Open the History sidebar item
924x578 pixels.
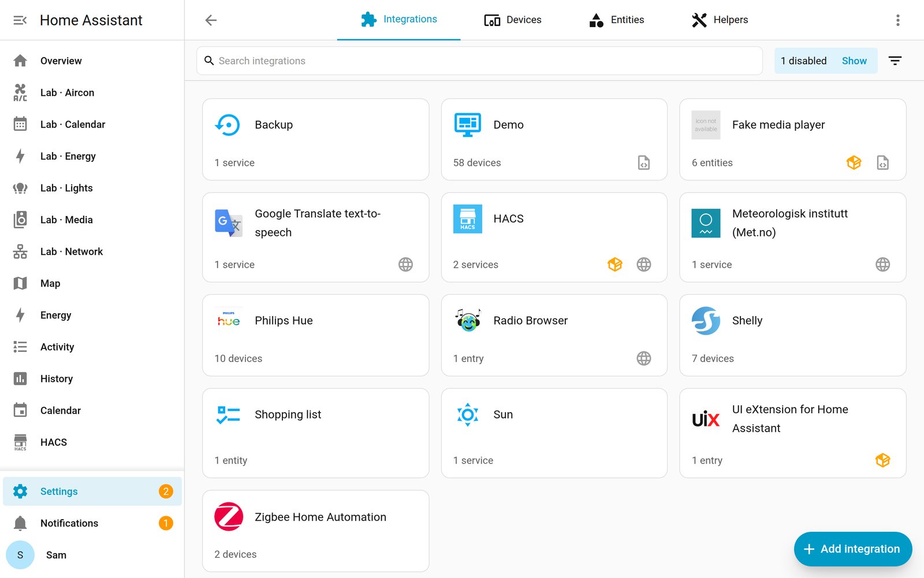pyautogui.click(x=92, y=379)
